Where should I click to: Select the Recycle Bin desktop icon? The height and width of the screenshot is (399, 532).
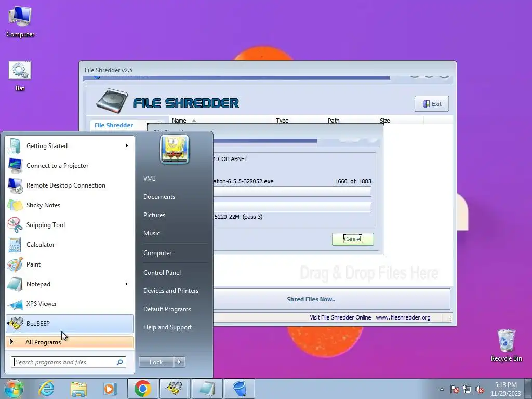pyautogui.click(x=506, y=345)
